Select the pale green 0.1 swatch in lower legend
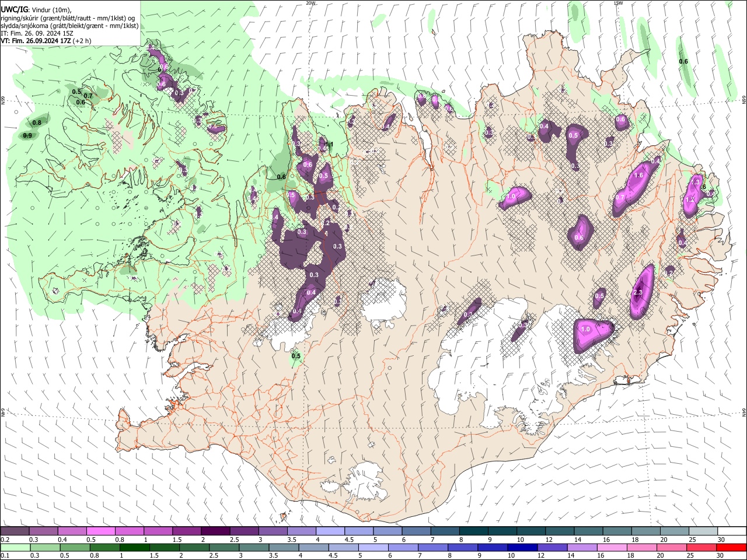Screen dimensions: 747x560 [x=15, y=547]
